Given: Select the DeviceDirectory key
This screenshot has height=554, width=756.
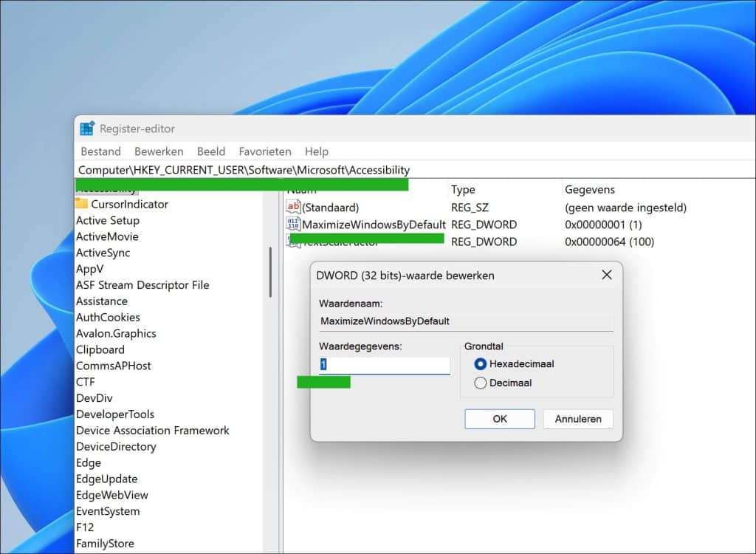Looking at the screenshot, I should point(116,447).
